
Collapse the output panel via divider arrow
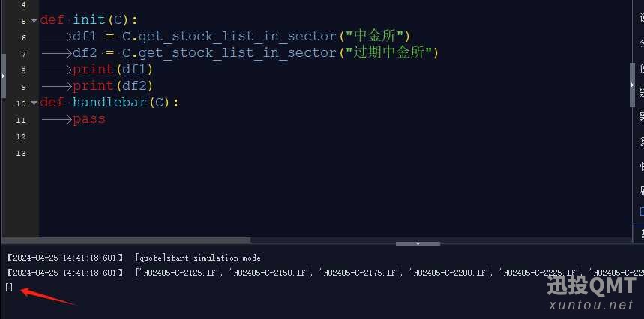coord(418,243)
